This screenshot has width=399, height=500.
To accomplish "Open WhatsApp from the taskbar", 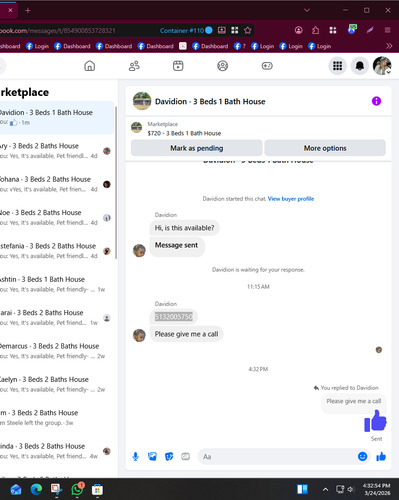I will click(77, 489).
